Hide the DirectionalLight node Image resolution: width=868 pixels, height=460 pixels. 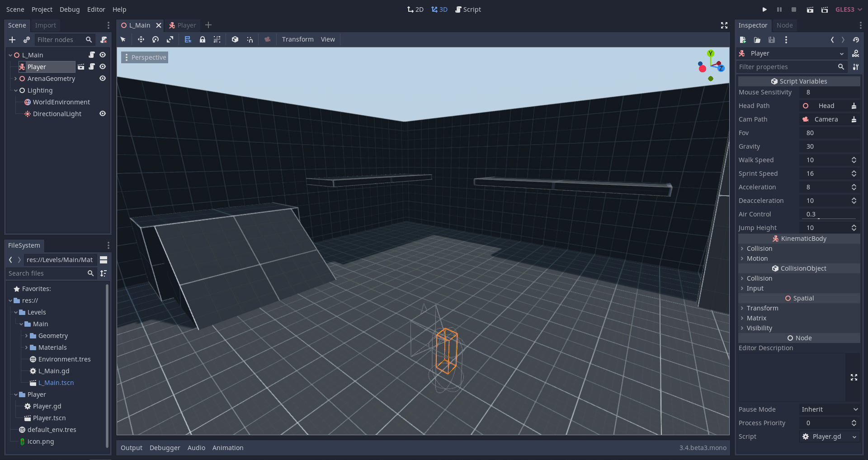coord(103,113)
